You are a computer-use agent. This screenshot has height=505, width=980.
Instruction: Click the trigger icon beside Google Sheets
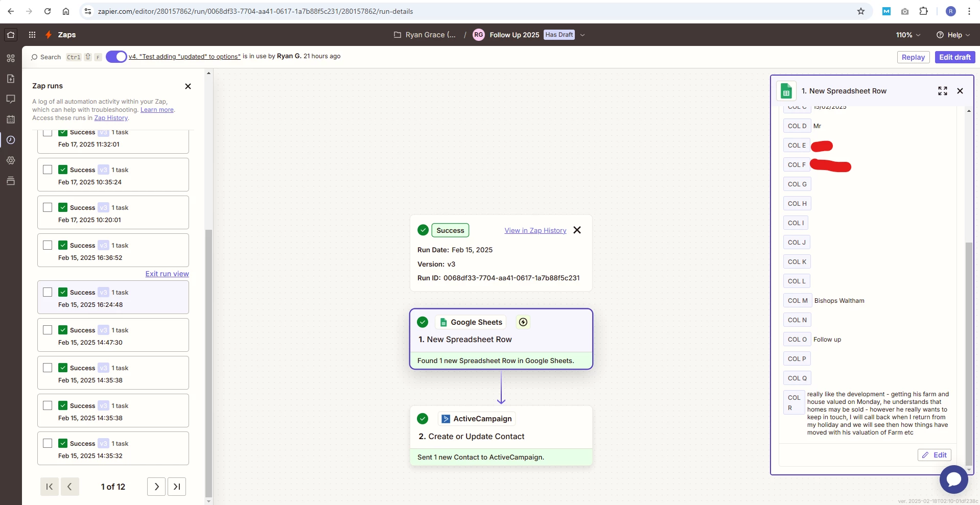(523, 322)
